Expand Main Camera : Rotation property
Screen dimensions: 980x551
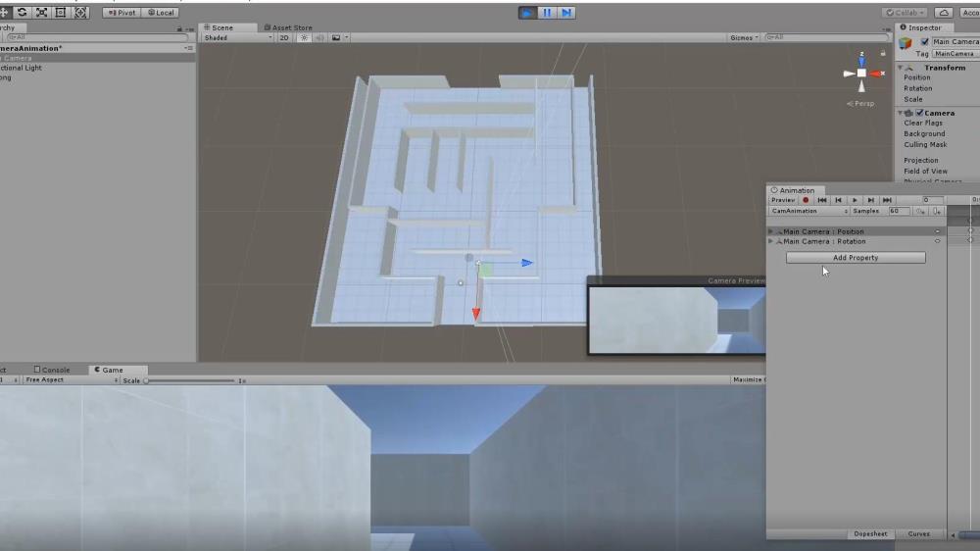[x=770, y=241]
